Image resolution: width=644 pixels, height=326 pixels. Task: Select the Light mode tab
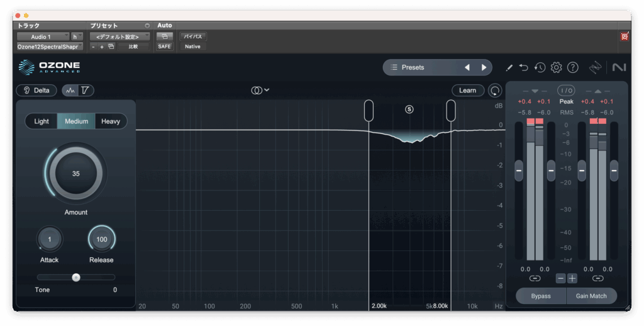click(x=42, y=121)
